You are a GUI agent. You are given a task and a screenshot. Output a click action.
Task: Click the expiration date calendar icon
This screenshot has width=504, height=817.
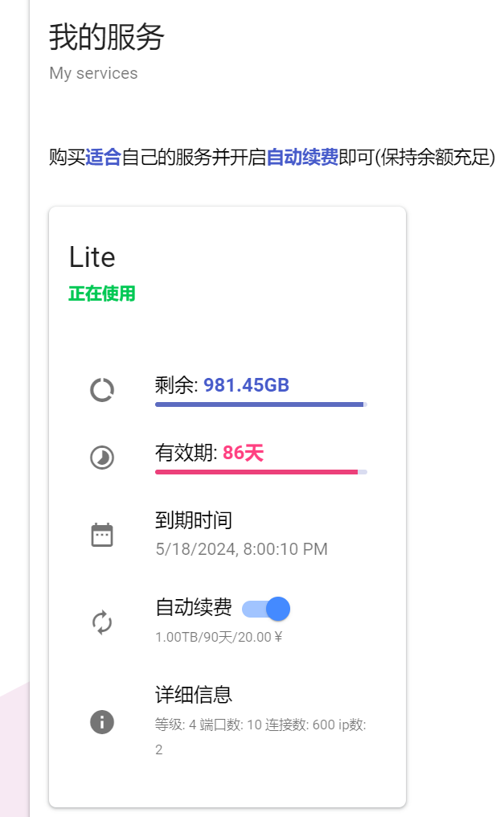tap(102, 535)
